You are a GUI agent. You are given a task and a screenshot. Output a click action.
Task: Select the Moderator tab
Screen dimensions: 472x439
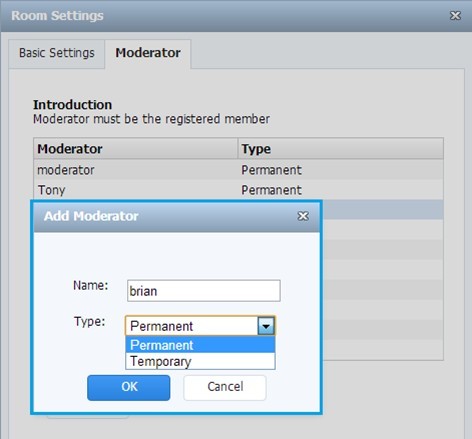click(x=148, y=53)
